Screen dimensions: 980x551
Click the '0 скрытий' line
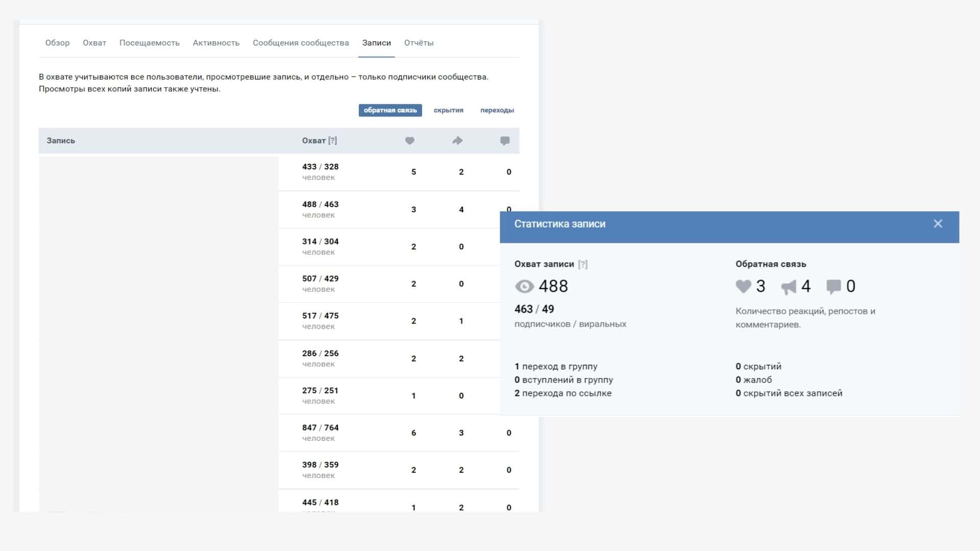point(758,366)
